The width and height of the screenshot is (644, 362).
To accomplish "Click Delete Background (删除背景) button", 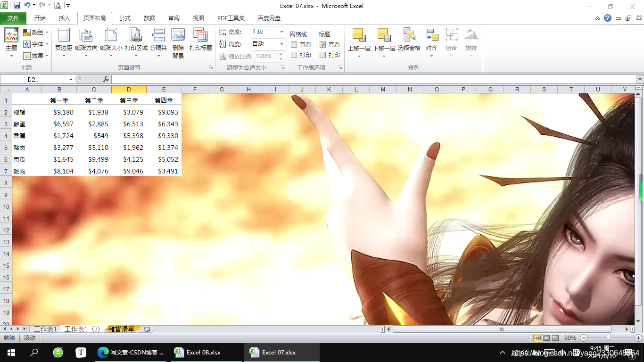I will coord(178,42).
